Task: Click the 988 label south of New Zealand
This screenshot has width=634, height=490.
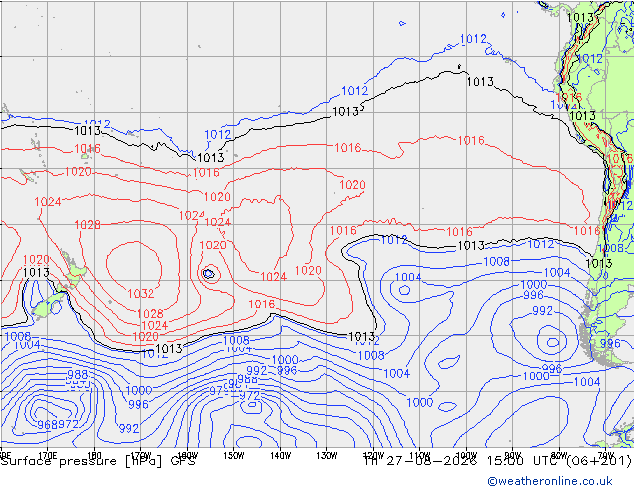Action: coord(78,374)
